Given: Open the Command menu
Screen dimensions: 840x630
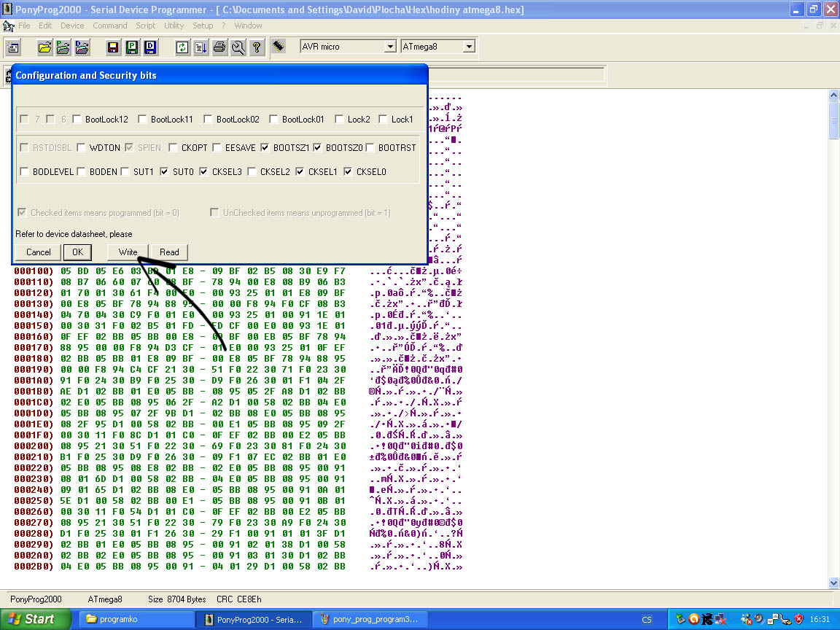Looking at the screenshot, I should (110, 26).
